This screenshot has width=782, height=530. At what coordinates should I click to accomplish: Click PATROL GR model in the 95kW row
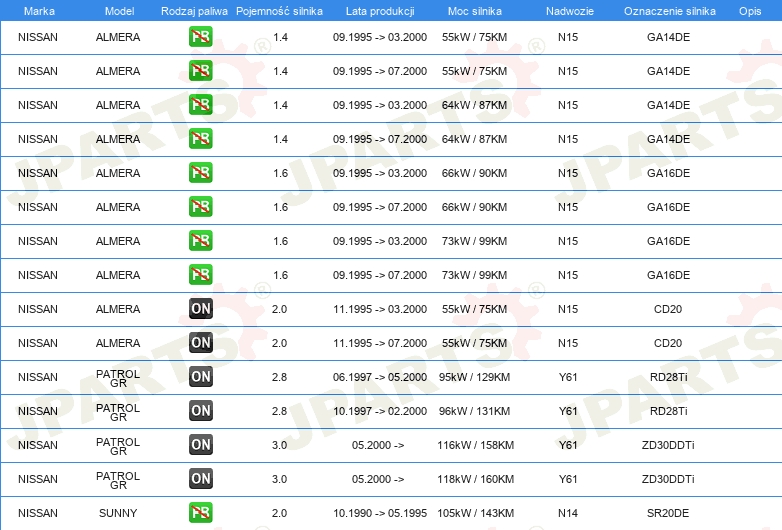[118, 378]
